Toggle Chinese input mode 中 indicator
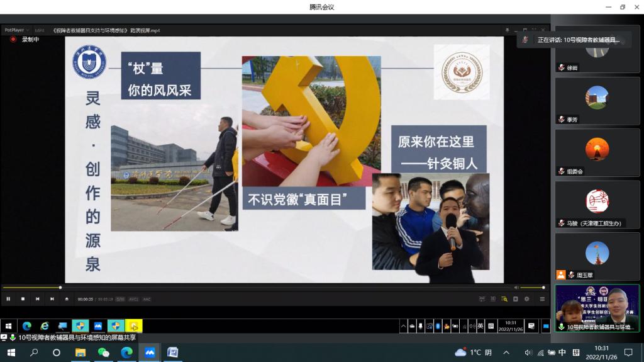 [x=562, y=353]
